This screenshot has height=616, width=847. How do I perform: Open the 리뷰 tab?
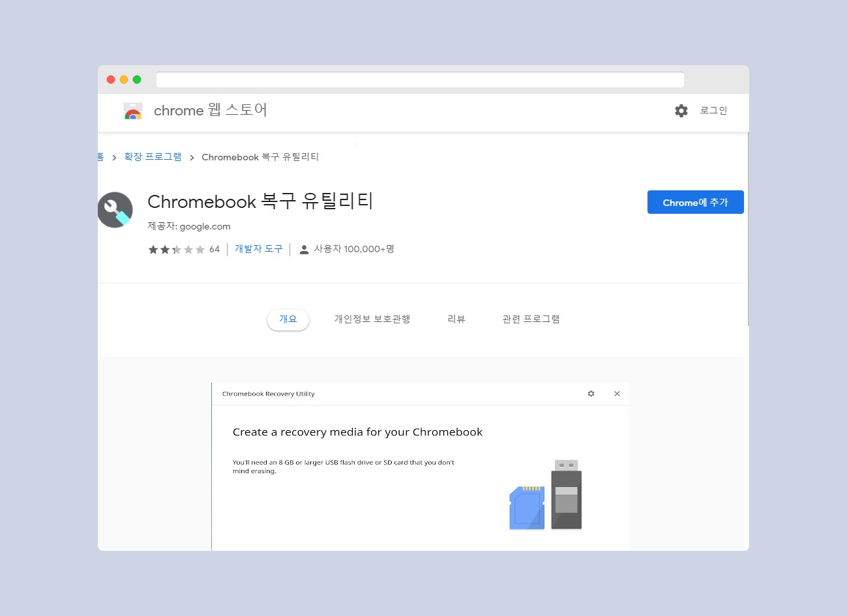click(456, 319)
